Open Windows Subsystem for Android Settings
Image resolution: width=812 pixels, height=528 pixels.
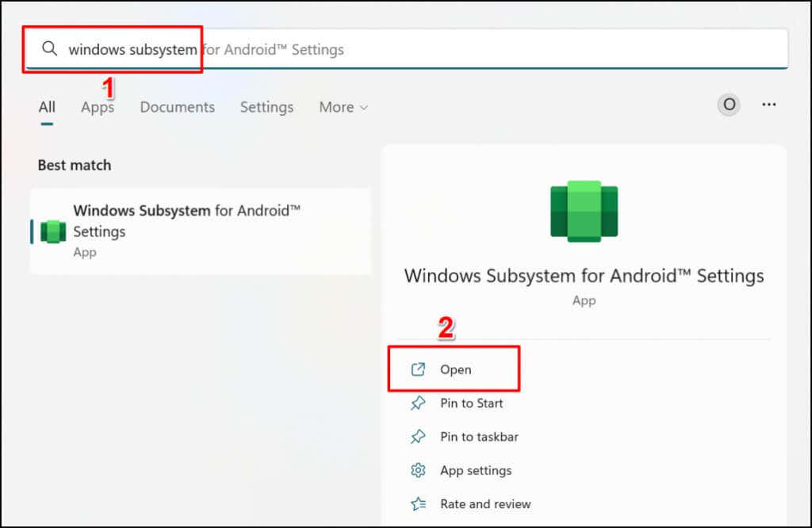click(x=454, y=369)
